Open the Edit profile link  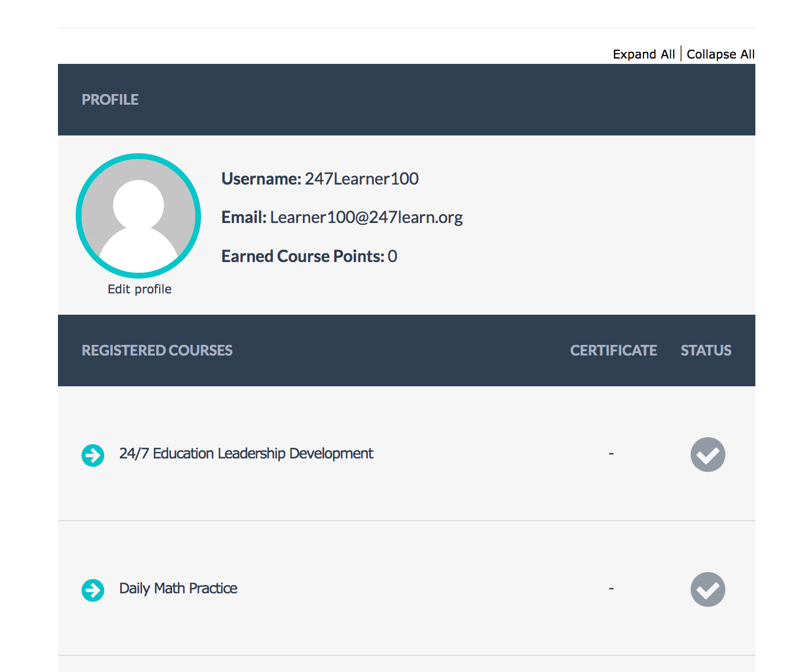click(x=140, y=289)
